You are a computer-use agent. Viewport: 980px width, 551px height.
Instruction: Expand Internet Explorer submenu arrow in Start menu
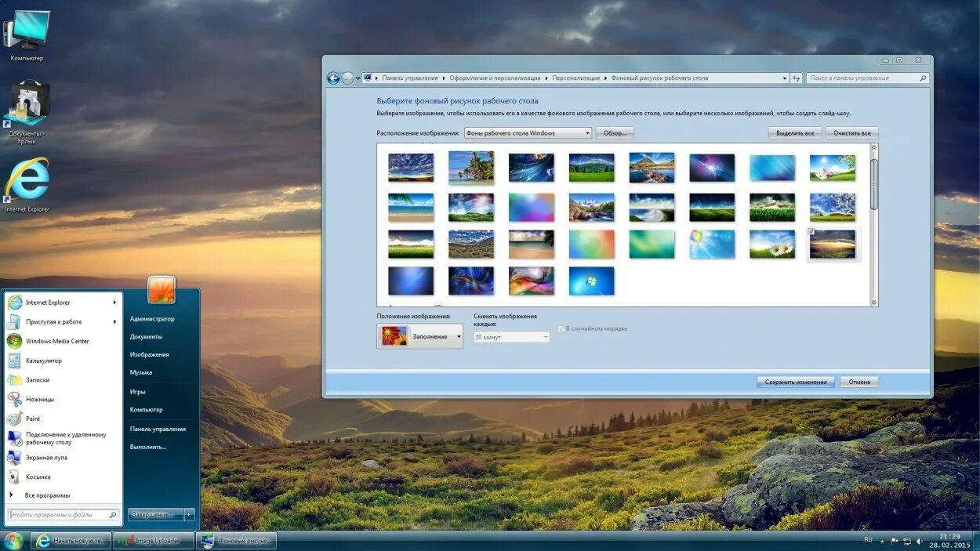coord(114,303)
